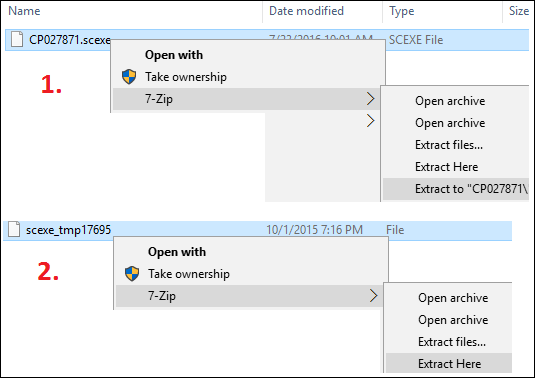Select Extract Here in the upper 7-Zip submenu
This screenshot has height=378, width=535.
(446, 167)
